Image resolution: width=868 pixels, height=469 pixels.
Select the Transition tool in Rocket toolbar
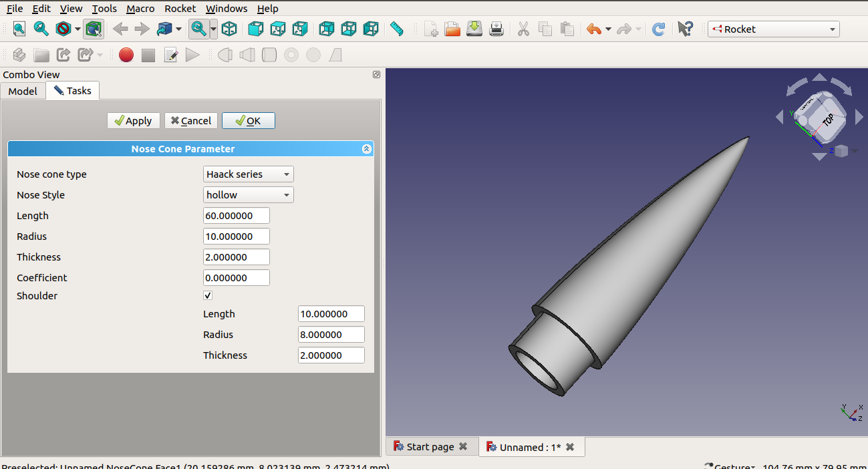coord(247,55)
